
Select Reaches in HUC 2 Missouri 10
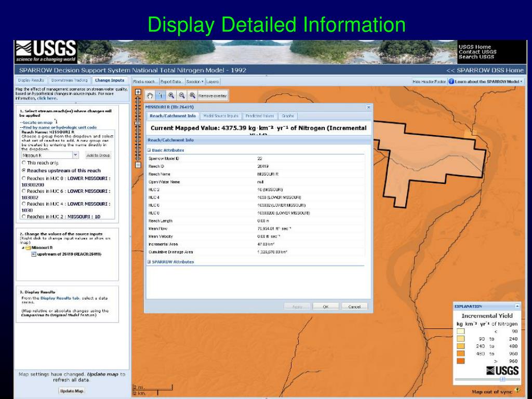pos(24,217)
